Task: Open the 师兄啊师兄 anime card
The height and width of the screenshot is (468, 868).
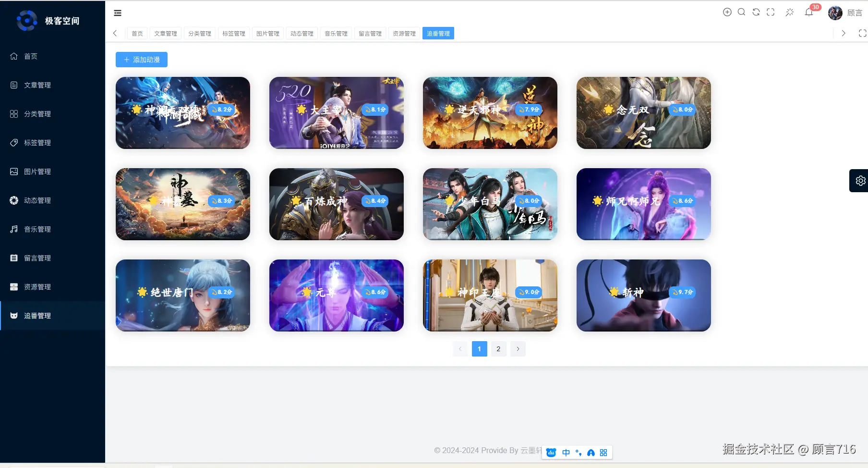Action: (x=644, y=204)
